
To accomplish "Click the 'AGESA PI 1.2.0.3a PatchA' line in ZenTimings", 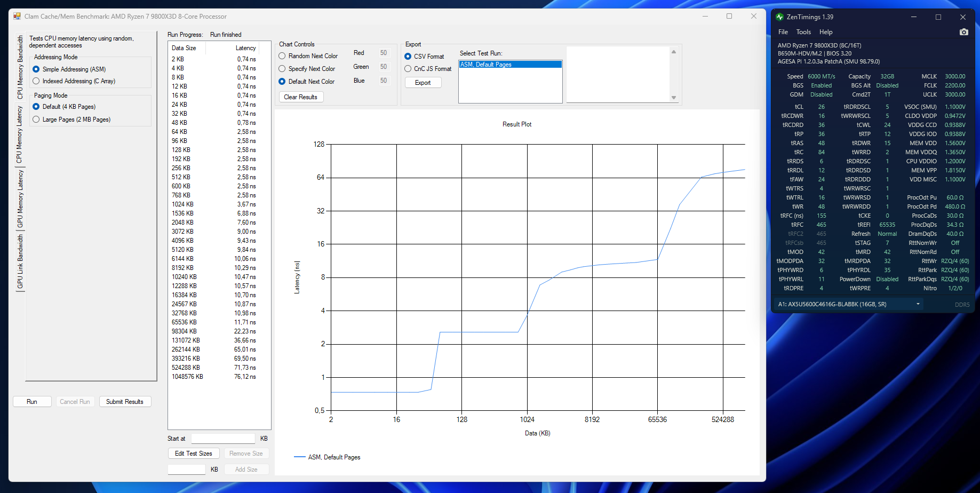I will click(x=829, y=61).
